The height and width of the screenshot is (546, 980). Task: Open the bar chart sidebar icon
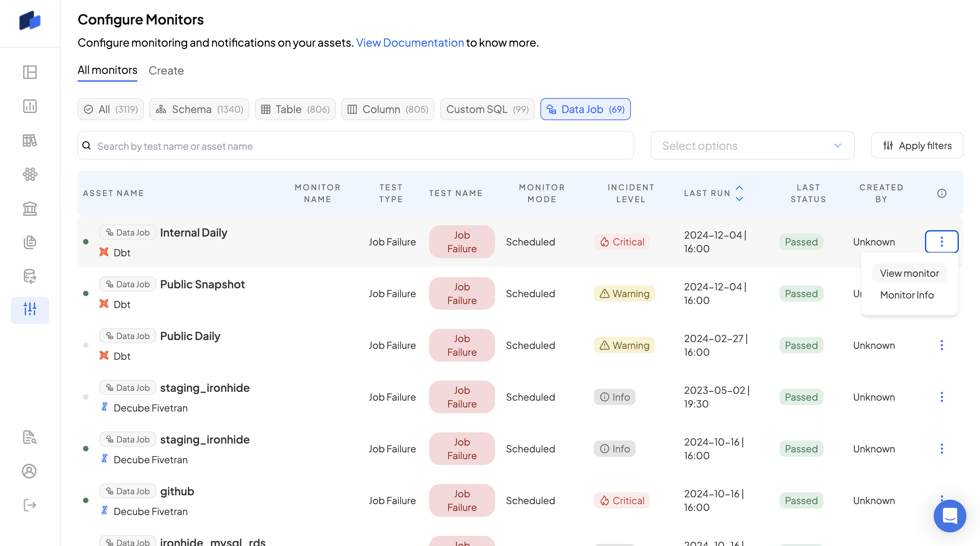tap(30, 106)
